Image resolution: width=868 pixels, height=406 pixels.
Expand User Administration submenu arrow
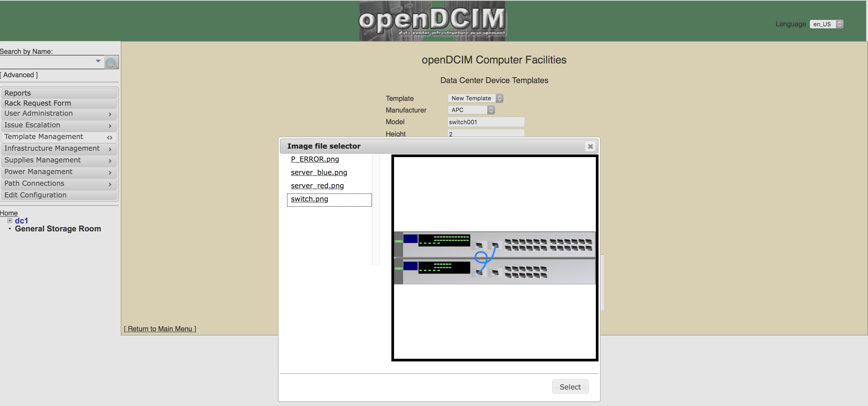[x=110, y=114]
